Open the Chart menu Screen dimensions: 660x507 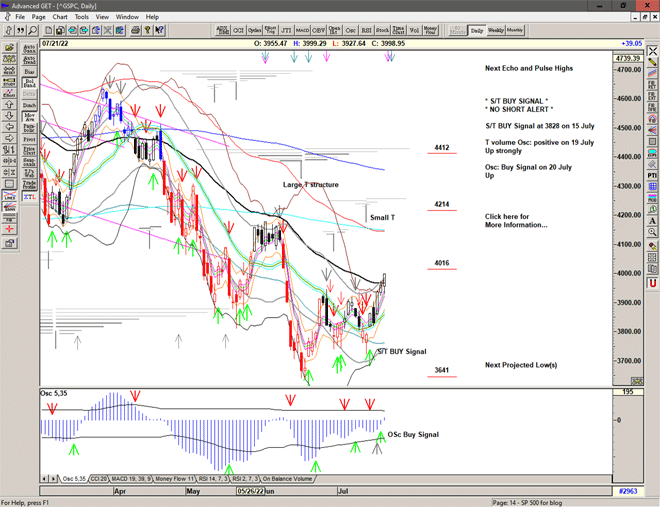coord(60,17)
